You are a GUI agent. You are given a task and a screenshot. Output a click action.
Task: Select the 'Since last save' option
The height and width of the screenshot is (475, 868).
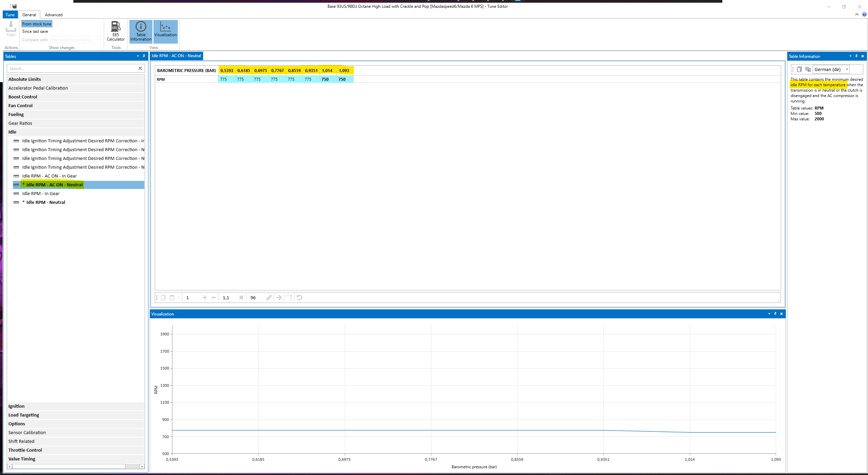[35, 31]
